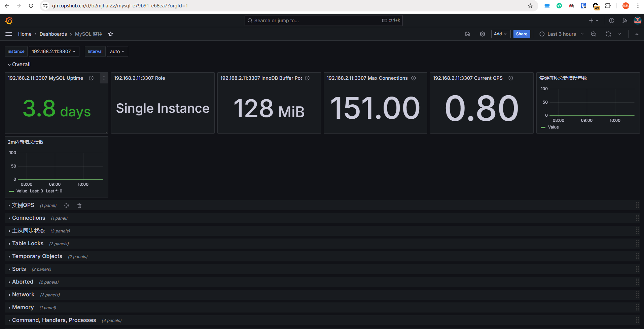
Task: Click the Interval variable label
Action: [x=95, y=51]
